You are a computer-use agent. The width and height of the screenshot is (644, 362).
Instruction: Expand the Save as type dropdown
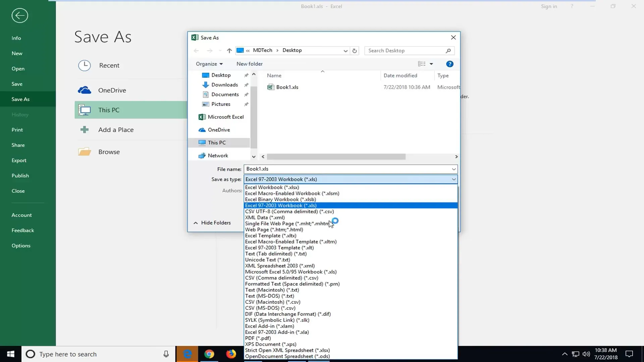click(x=453, y=179)
